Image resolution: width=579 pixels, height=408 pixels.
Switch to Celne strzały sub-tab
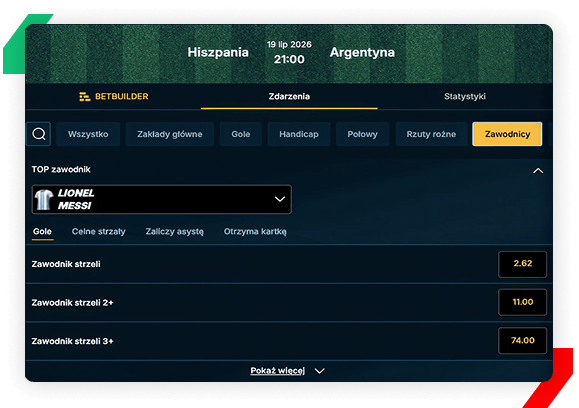(99, 232)
